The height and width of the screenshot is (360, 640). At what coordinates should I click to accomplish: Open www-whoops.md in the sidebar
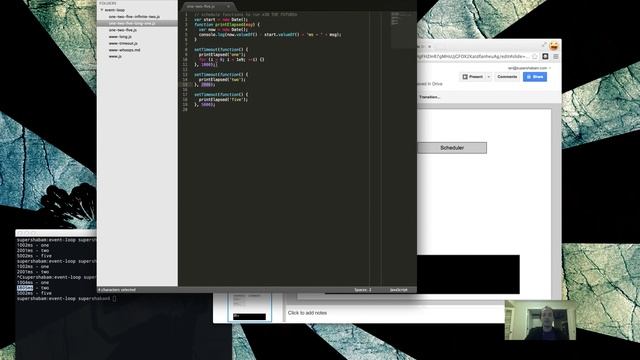pyautogui.click(x=124, y=50)
